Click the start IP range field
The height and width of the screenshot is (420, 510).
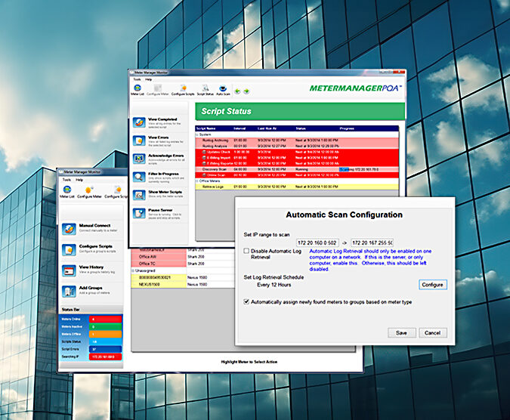tap(317, 242)
